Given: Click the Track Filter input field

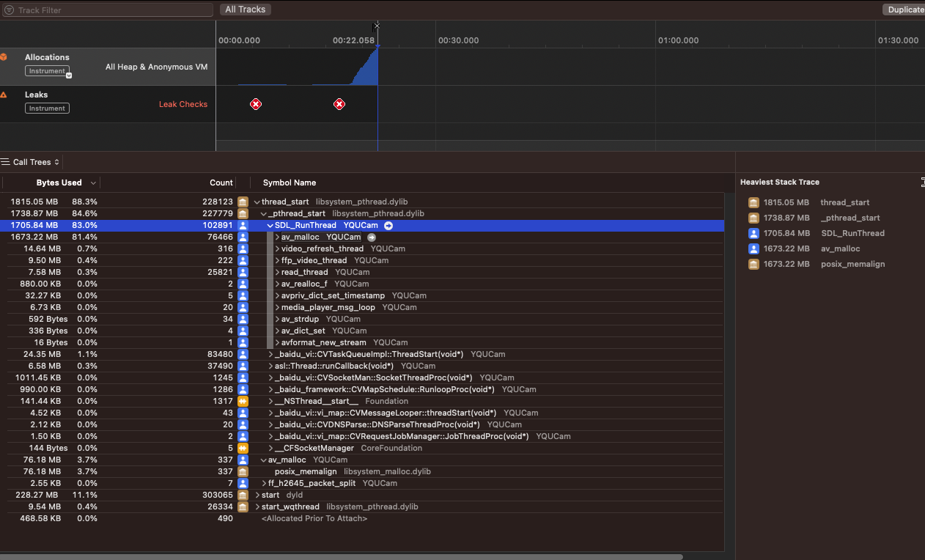Looking at the screenshot, I should [108, 10].
